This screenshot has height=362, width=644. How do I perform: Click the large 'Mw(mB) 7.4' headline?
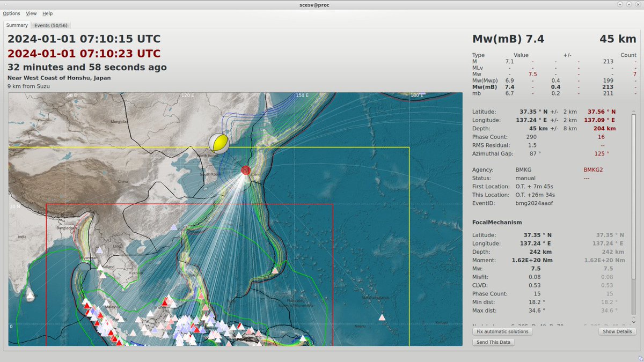(508, 39)
